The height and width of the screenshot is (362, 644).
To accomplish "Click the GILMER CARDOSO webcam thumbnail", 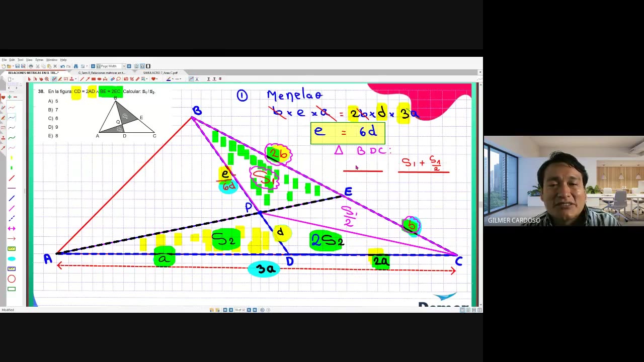I will [564, 181].
